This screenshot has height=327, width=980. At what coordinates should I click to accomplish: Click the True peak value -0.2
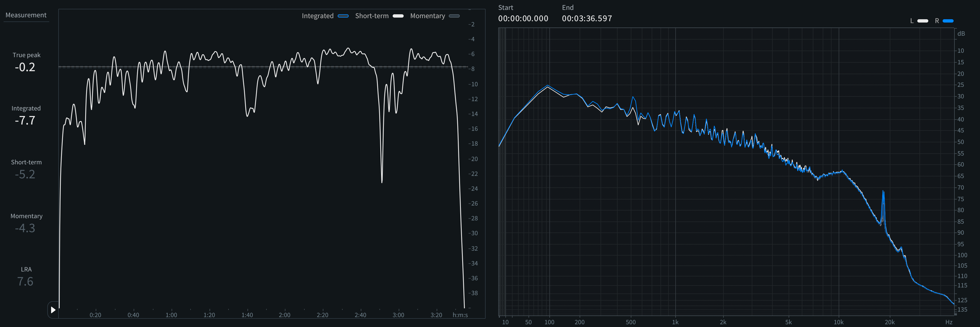(25, 67)
